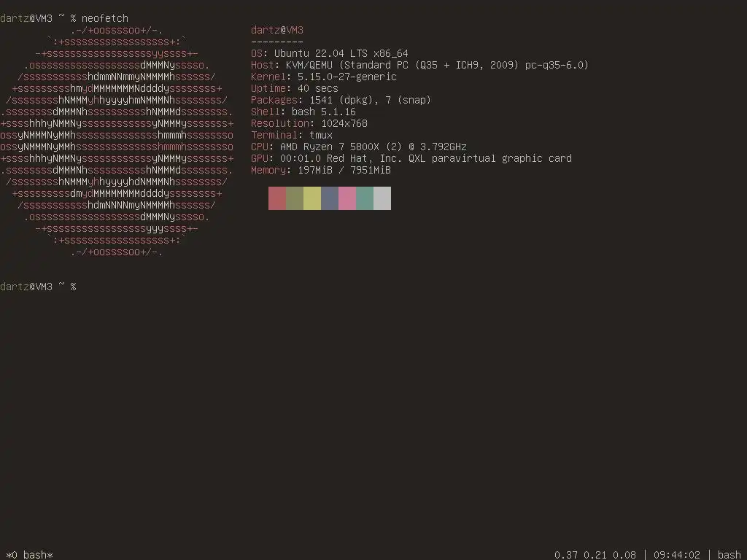Click the typed neofetch command text
Viewport: 747px width, 560px height.
pyautogui.click(x=105, y=18)
